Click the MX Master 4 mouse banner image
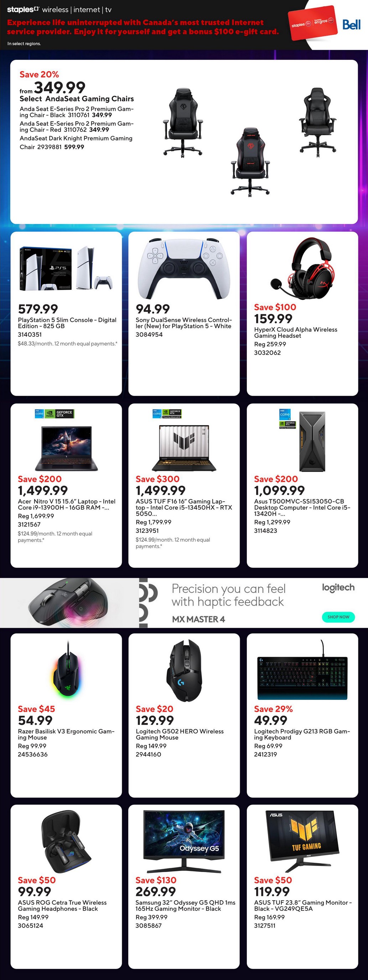This screenshot has width=368, height=980. 68,603
